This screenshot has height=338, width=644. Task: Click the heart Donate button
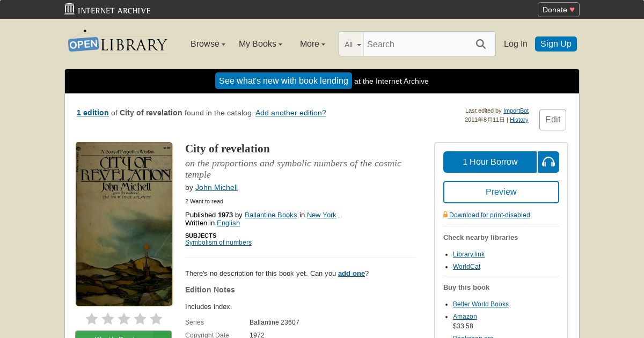pyautogui.click(x=559, y=10)
